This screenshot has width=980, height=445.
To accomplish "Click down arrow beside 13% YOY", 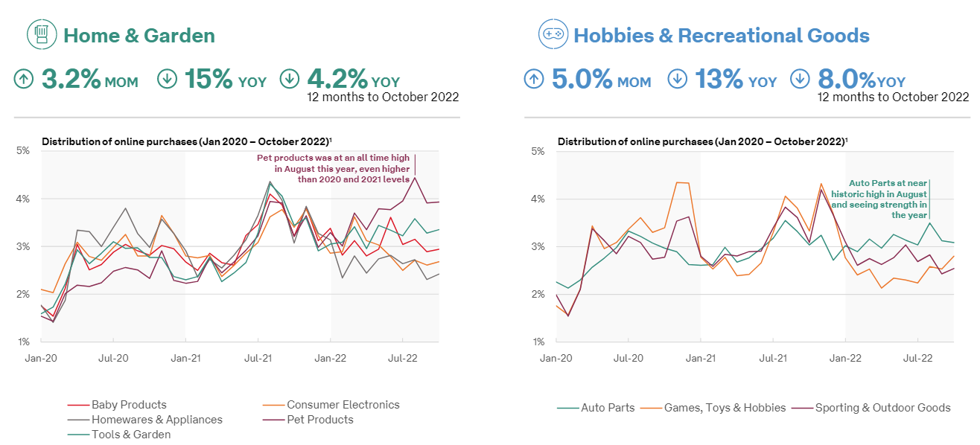I will click(x=677, y=79).
